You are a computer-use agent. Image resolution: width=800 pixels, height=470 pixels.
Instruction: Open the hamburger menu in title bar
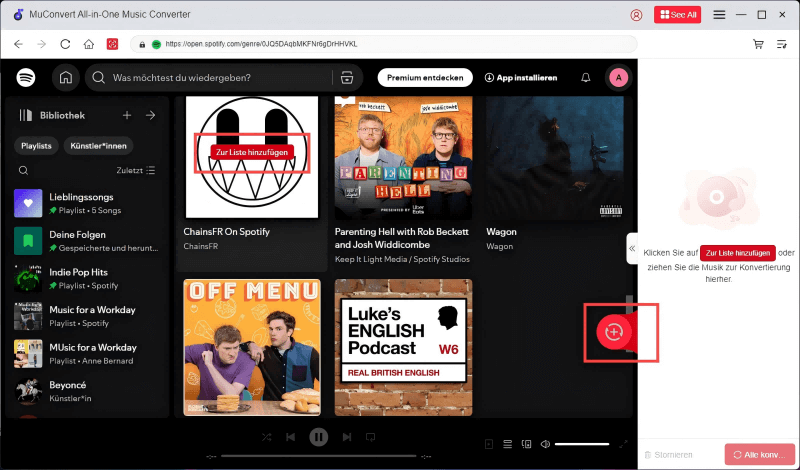719,15
